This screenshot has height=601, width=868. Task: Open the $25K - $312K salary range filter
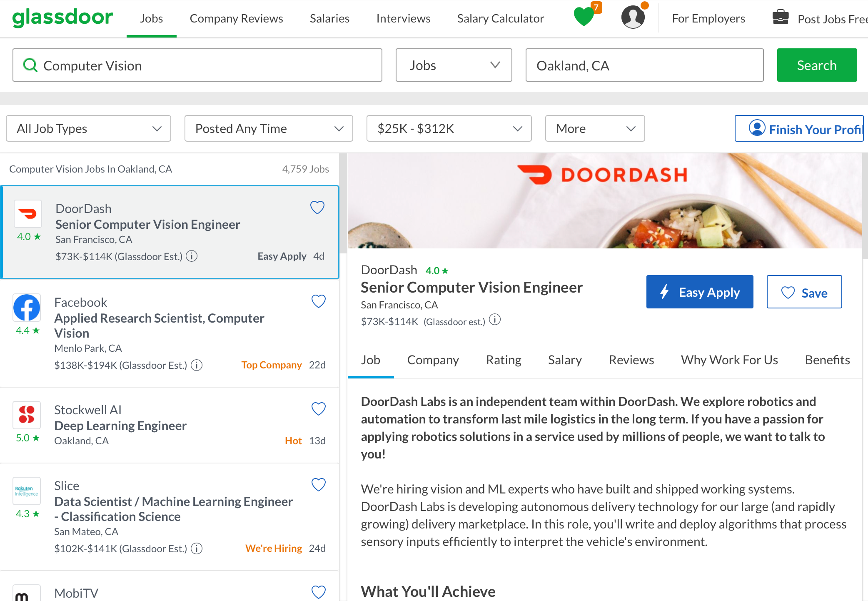449,128
